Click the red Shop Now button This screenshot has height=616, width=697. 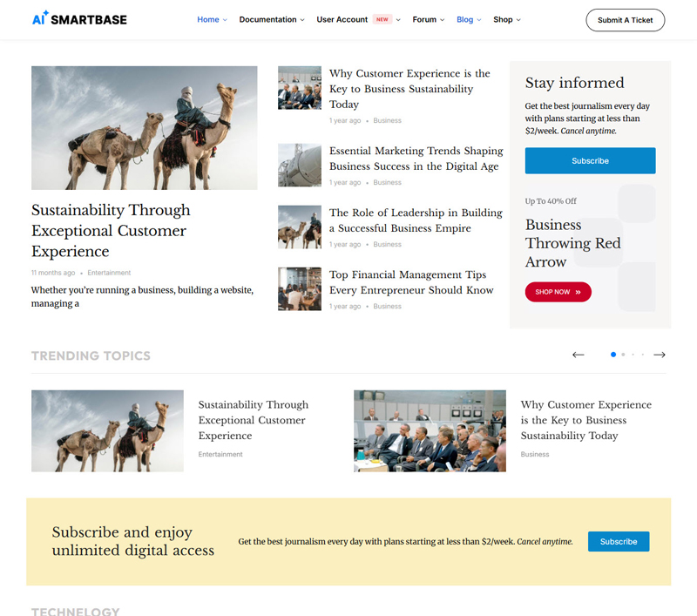coord(558,292)
